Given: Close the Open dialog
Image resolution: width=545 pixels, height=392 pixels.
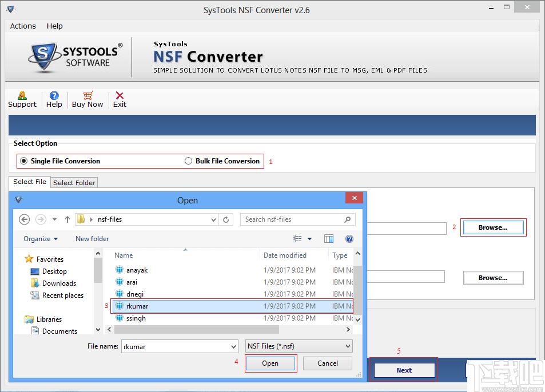Looking at the screenshot, I should point(354,198).
